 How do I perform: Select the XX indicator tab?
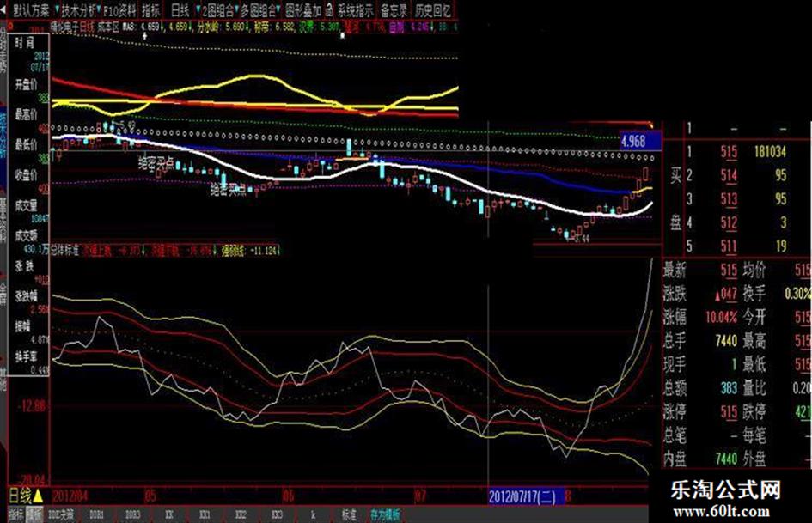[x=168, y=514]
